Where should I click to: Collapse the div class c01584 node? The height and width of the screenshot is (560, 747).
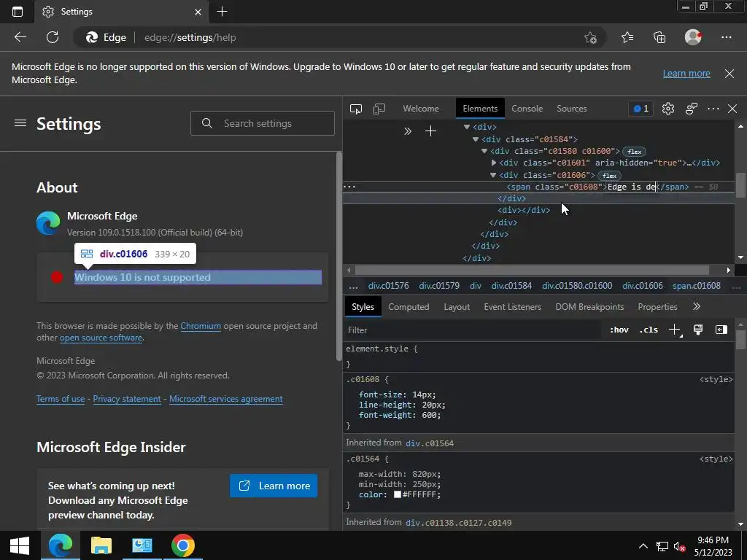[x=476, y=139]
